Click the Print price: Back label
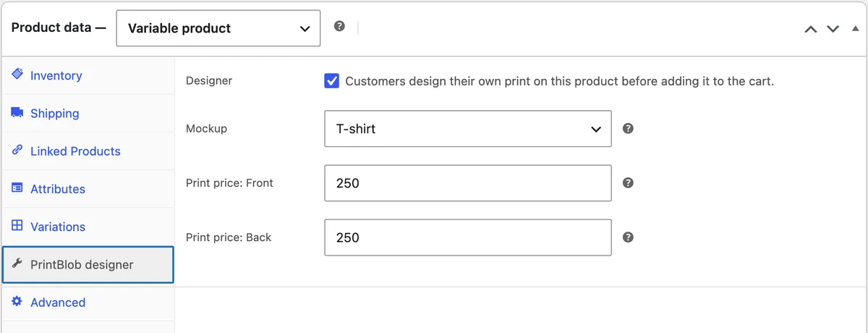The width and height of the screenshot is (868, 333). 229,237
